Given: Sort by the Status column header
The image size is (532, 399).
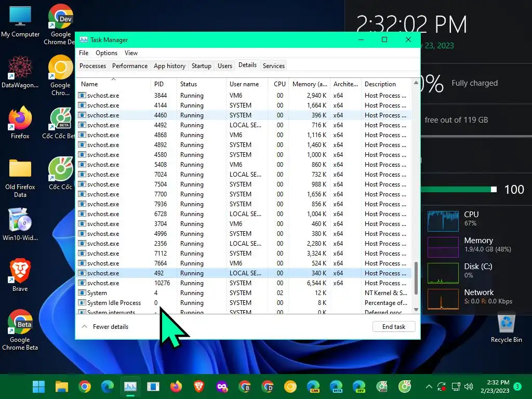Looking at the screenshot, I should click(201, 84).
